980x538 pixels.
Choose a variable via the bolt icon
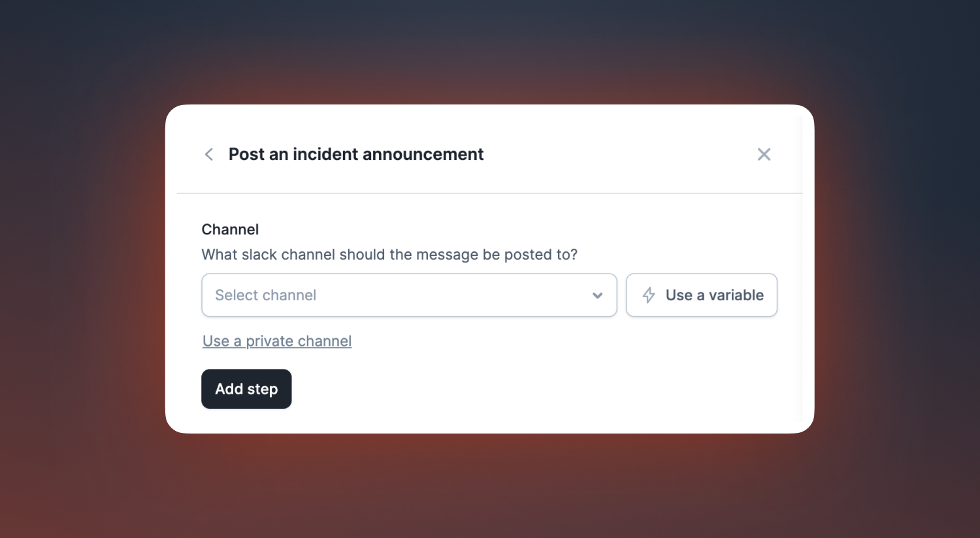(649, 295)
